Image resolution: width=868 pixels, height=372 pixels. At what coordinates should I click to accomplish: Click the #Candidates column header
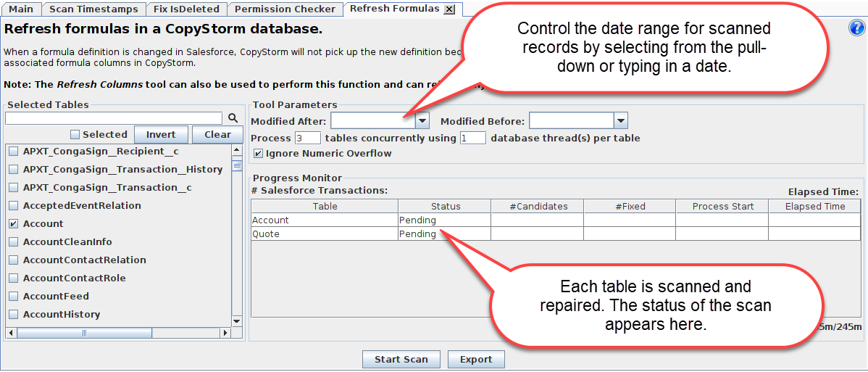(538, 206)
